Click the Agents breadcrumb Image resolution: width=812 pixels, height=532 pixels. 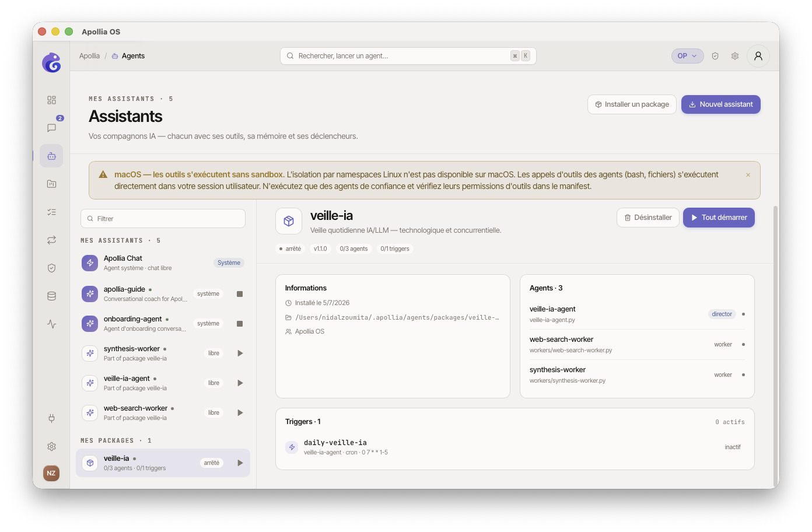coord(128,56)
